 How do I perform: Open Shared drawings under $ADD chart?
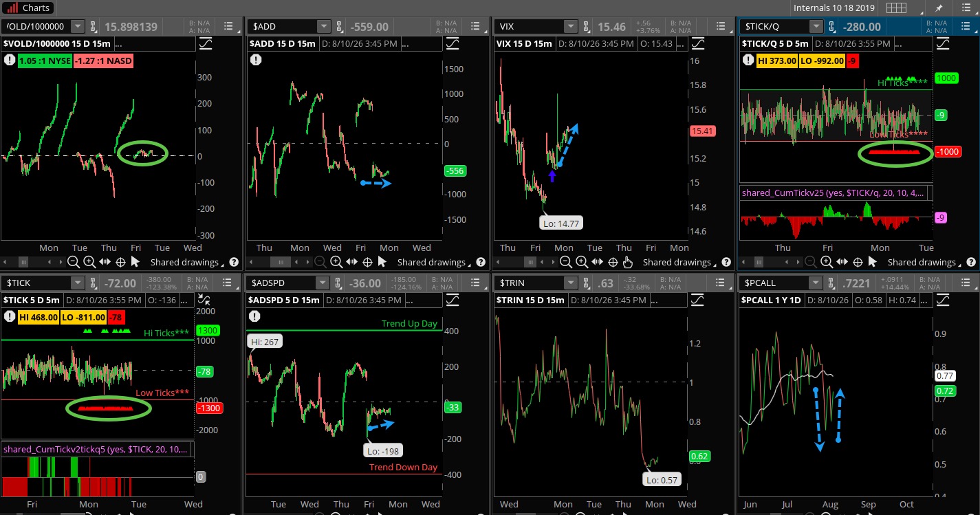pyautogui.click(x=435, y=262)
